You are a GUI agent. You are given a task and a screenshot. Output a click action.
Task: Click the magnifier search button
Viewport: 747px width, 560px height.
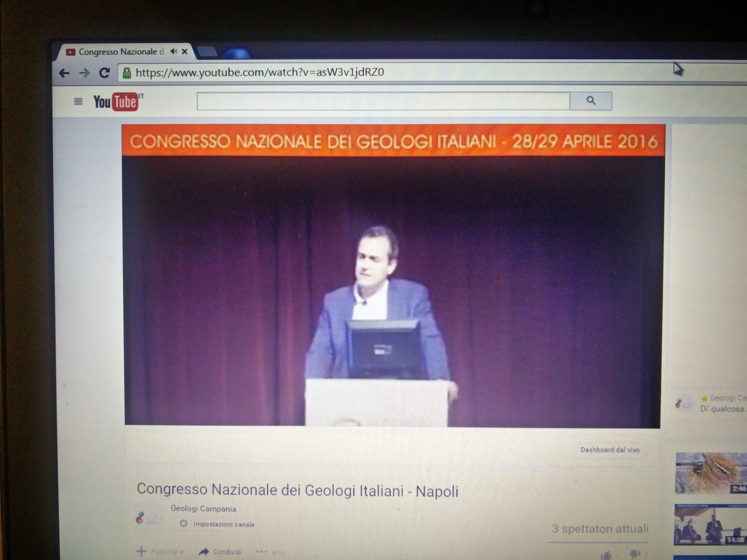591,101
